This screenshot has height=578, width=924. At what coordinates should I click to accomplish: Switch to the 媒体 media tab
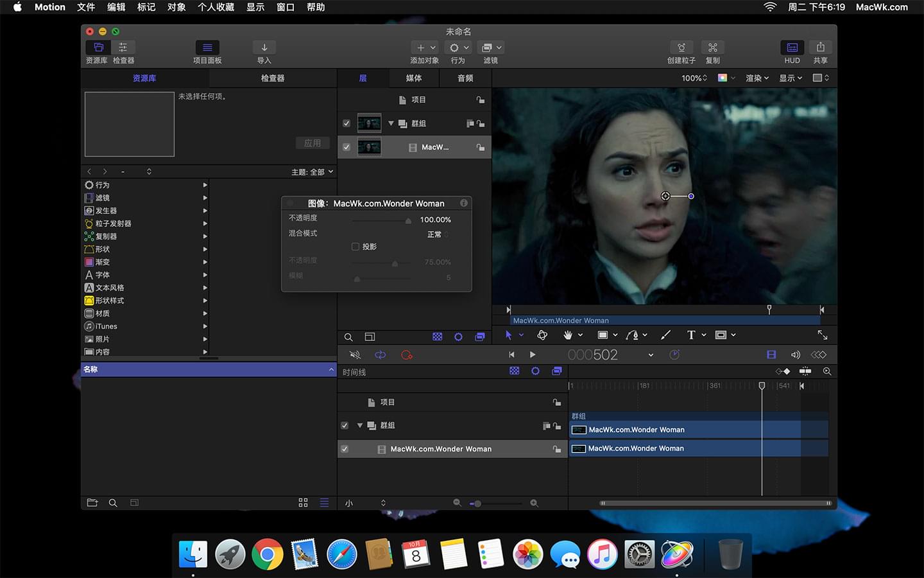pyautogui.click(x=414, y=78)
